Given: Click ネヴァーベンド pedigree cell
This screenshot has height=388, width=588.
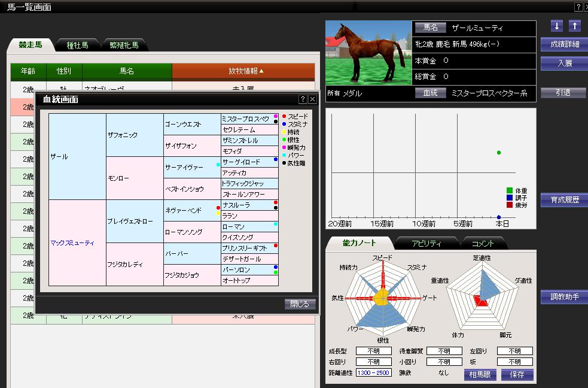Looking at the screenshot, I should 192,210.
